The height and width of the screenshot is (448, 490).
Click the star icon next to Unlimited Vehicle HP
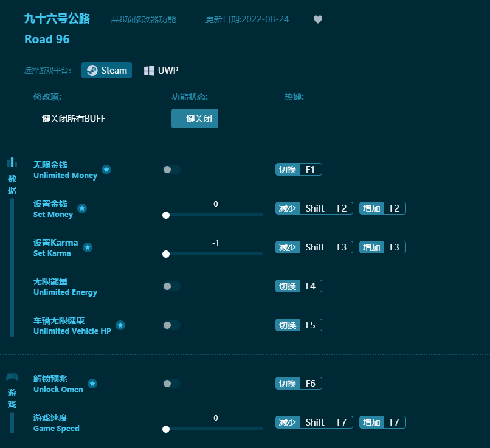(120, 325)
